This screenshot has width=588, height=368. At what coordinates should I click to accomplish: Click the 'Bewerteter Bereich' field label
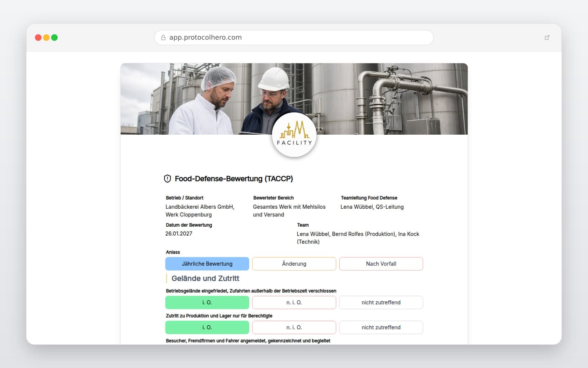(x=273, y=198)
